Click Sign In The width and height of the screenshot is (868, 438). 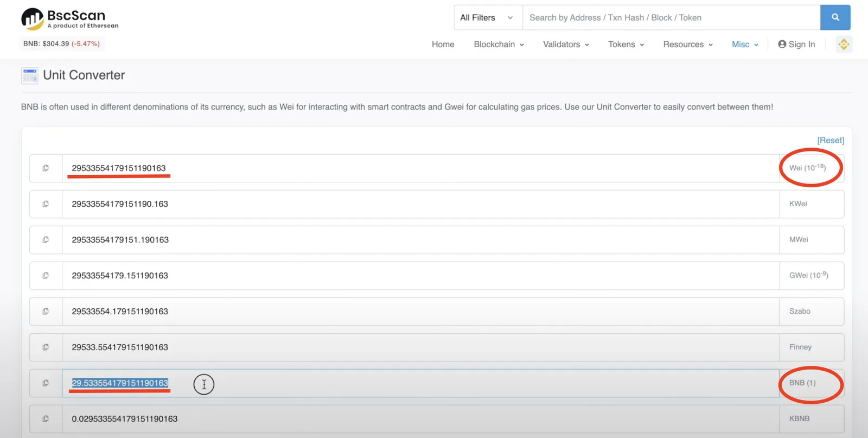pos(796,45)
